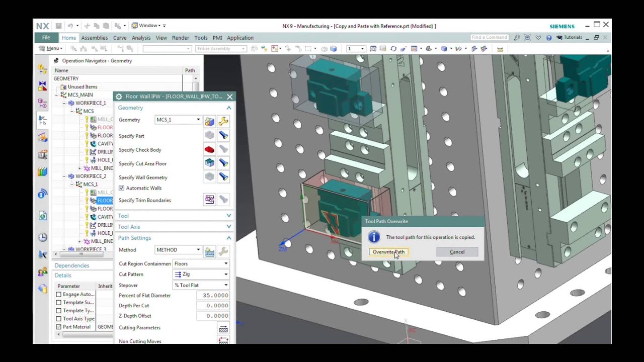644x362 pixels.
Task: Toggle the Tool Axis Type parameter checkbox
Action: tap(59, 319)
